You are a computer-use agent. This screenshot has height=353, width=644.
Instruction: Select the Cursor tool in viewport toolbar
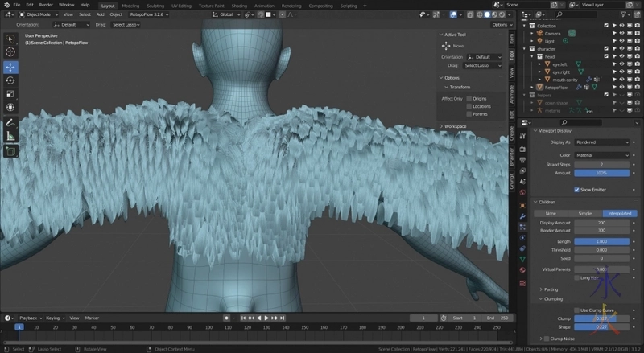coord(10,52)
